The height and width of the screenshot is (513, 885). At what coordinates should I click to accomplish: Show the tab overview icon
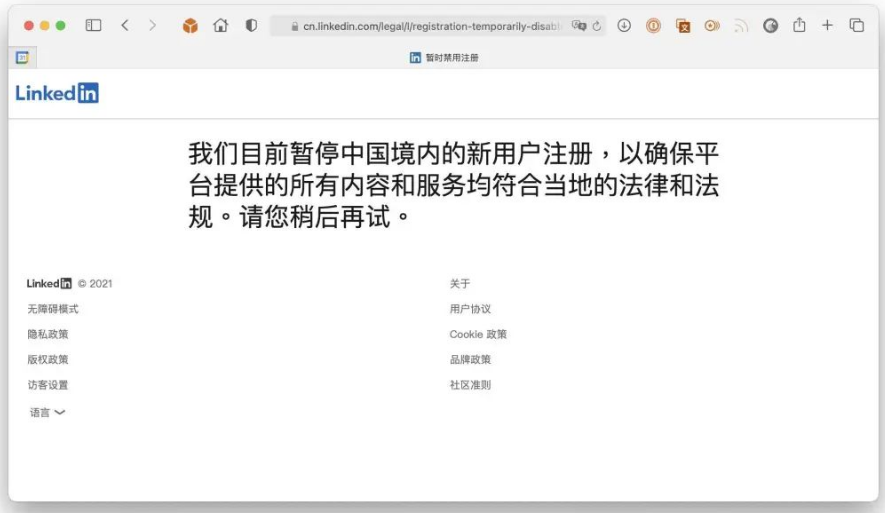pyautogui.click(x=857, y=26)
